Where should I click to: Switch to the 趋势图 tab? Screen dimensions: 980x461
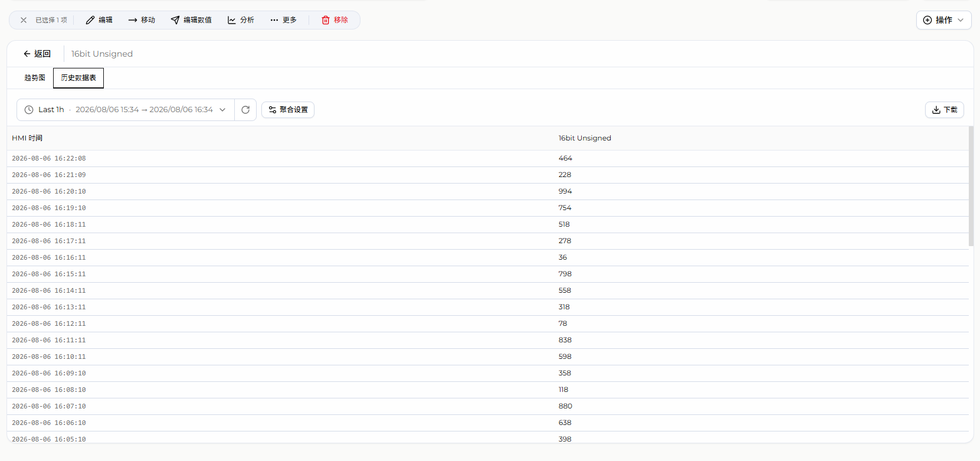pyautogui.click(x=35, y=78)
